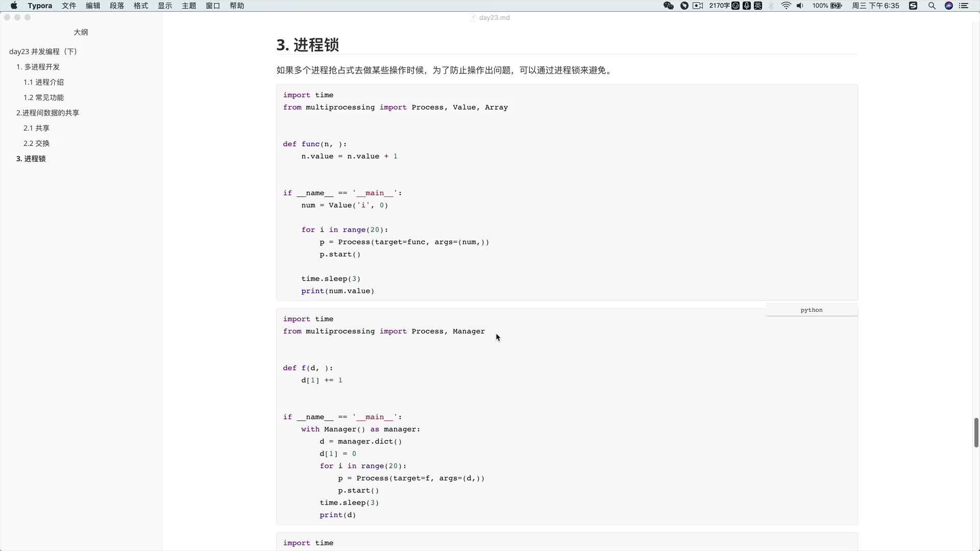980x551 pixels.
Task: Click the 大纲 outline panel header
Action: (81, 32)
